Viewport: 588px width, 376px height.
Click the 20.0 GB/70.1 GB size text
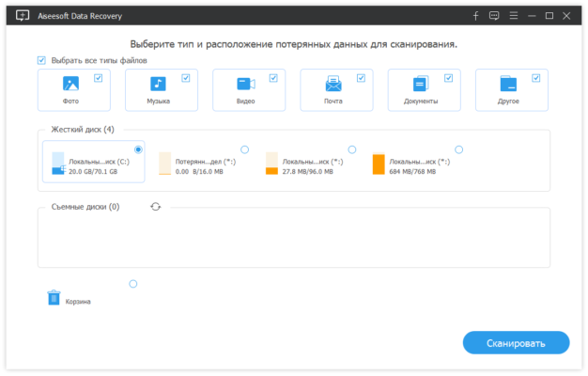(93, 171)
